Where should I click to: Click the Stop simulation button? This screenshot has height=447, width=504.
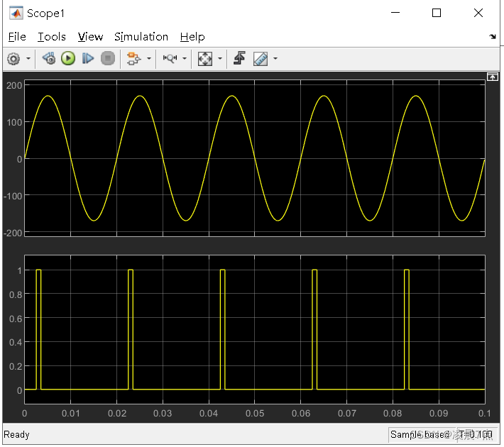[108, 58]
